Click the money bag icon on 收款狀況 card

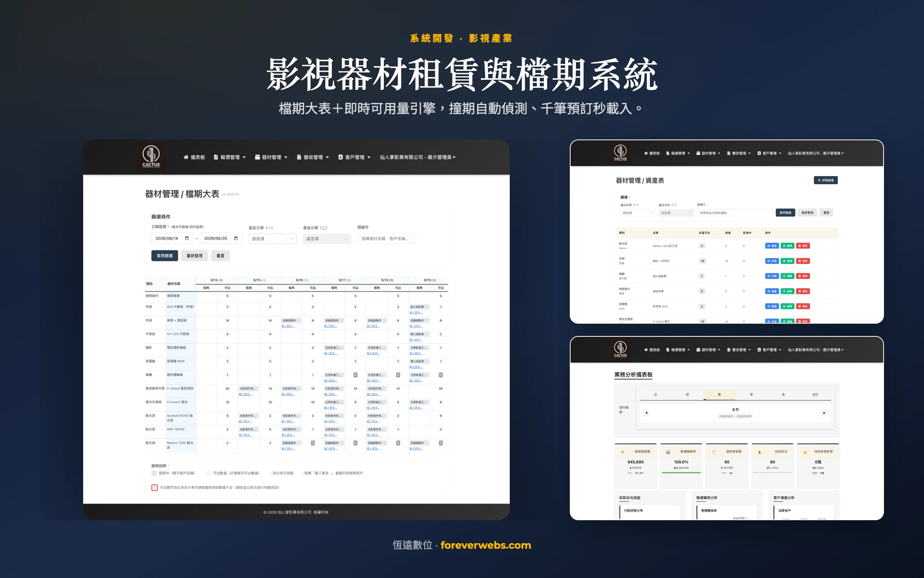(759, 452)
